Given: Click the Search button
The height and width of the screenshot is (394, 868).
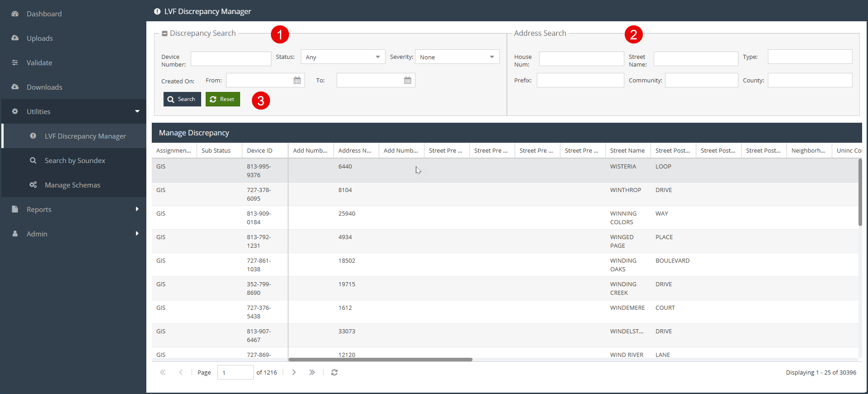Looking at the screenshot, I should pos(182,99).
